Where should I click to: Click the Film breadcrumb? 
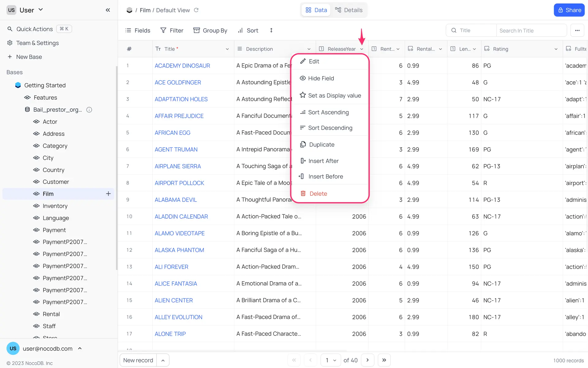point(145,10)
